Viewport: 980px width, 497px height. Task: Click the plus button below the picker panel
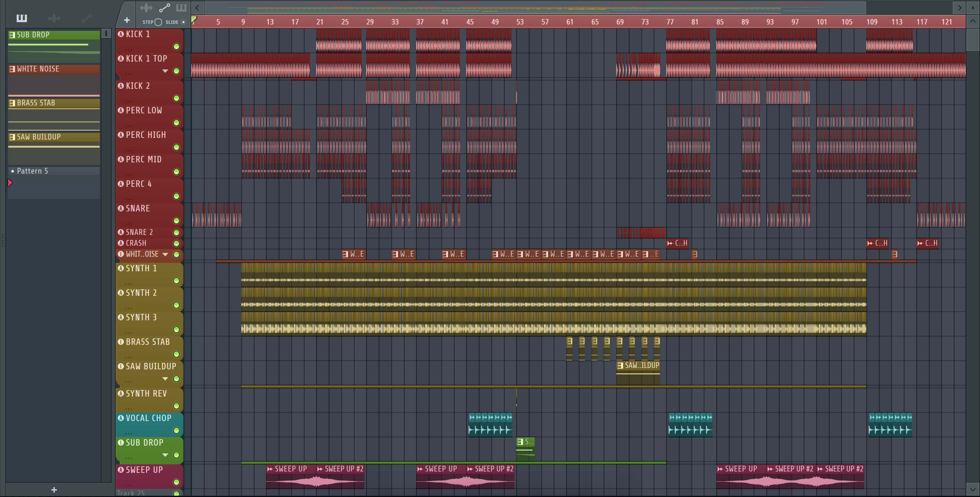54,490
